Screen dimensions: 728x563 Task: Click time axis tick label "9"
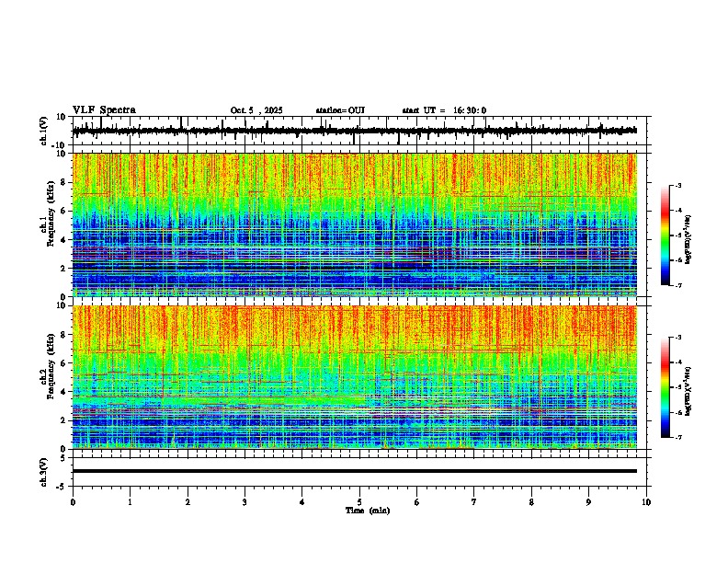(588, 501)
